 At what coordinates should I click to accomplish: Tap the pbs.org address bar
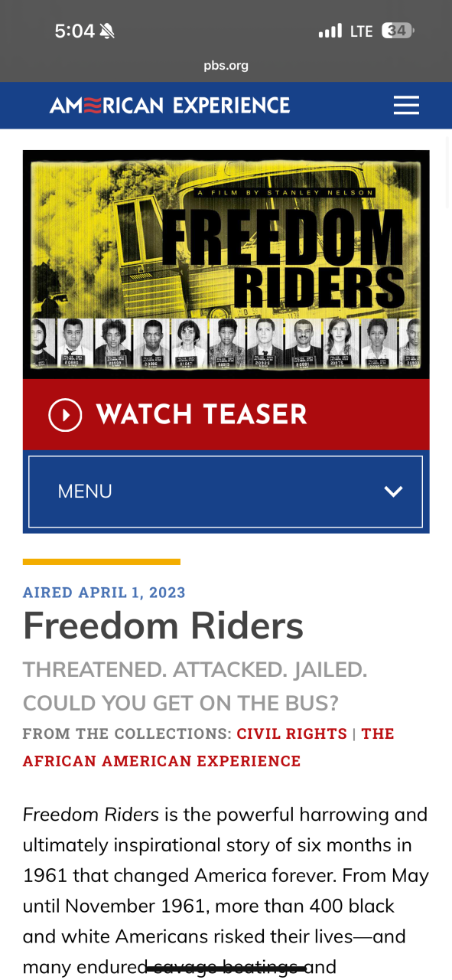coord(226,65)
